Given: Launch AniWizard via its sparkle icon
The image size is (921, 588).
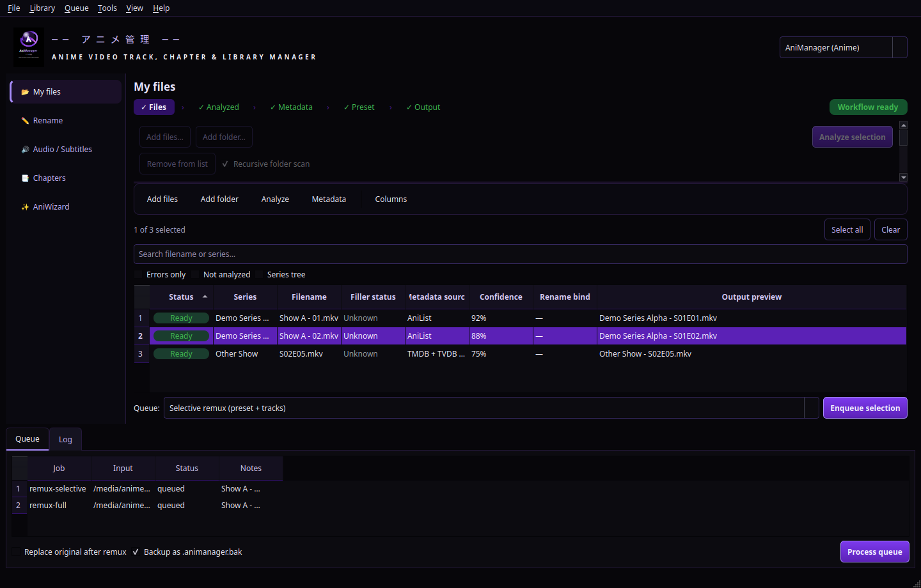Looking at the screenshot, I should (x=25, y=207).
